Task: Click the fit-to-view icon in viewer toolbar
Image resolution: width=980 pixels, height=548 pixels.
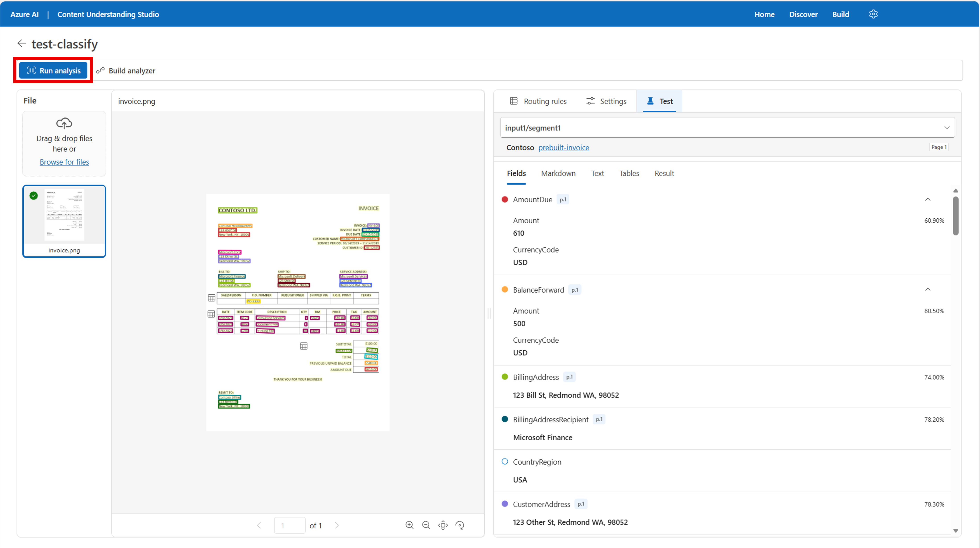Action: 443,525
